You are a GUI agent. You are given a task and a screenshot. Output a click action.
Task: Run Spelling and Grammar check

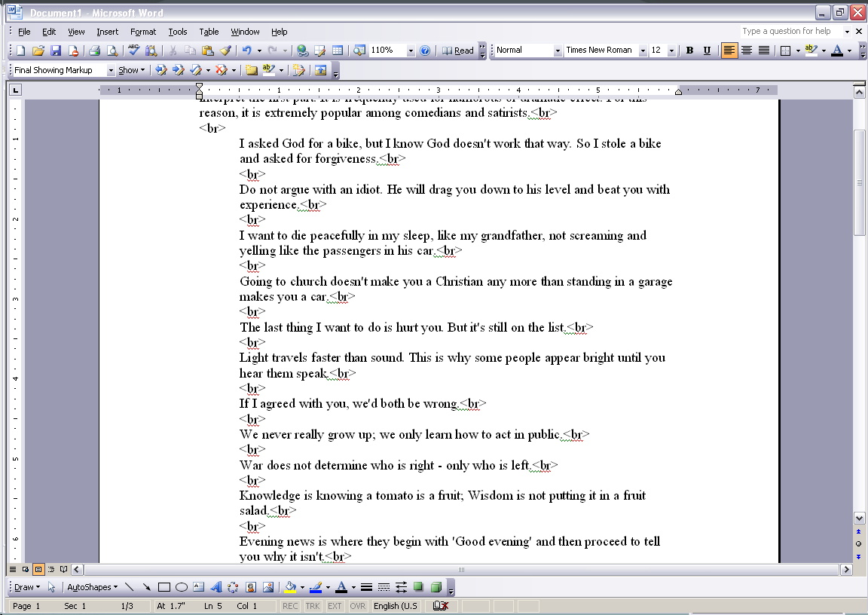[133, 50]
